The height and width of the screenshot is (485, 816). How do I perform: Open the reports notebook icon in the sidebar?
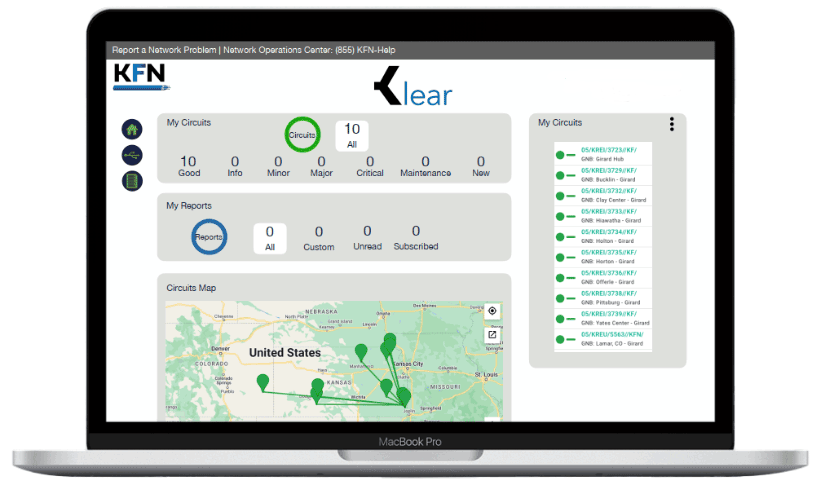[x=132, y=181]
